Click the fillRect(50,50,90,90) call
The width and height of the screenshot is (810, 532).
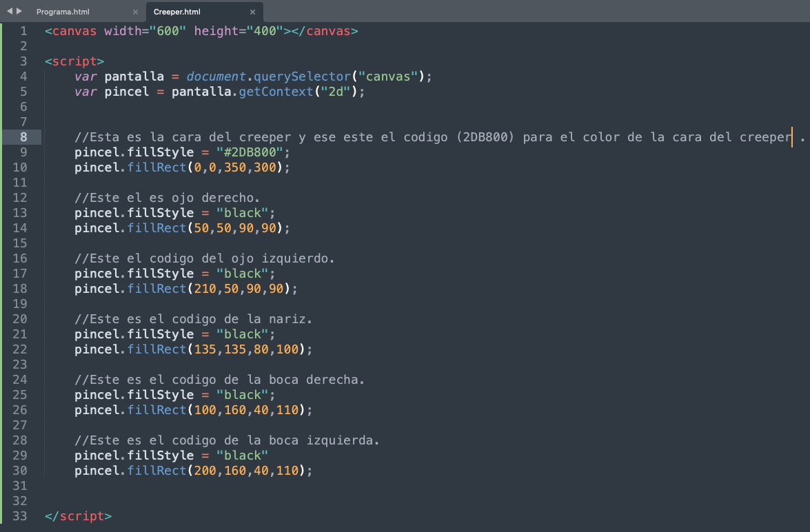coord(209,228)
